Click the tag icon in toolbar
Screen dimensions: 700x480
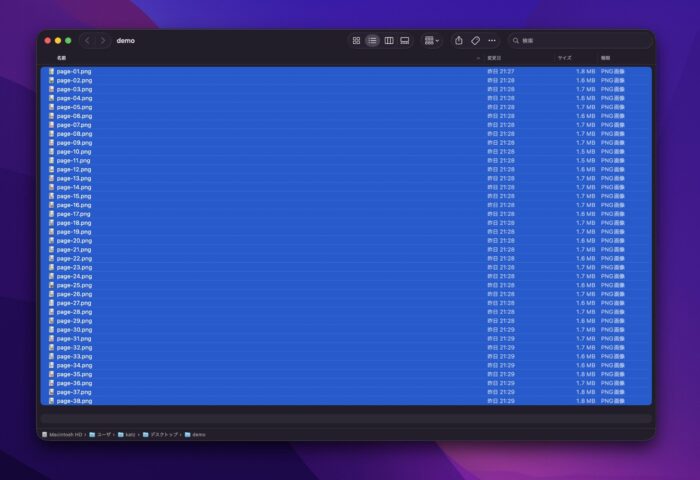pyautogui.click(x=475, y=40)
